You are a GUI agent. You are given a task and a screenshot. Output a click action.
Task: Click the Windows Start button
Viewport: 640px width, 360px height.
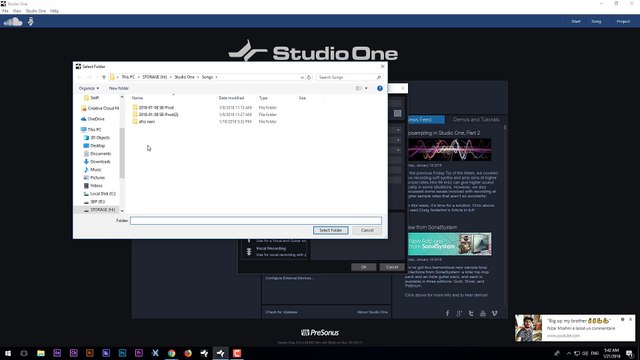tap(8, 353)
